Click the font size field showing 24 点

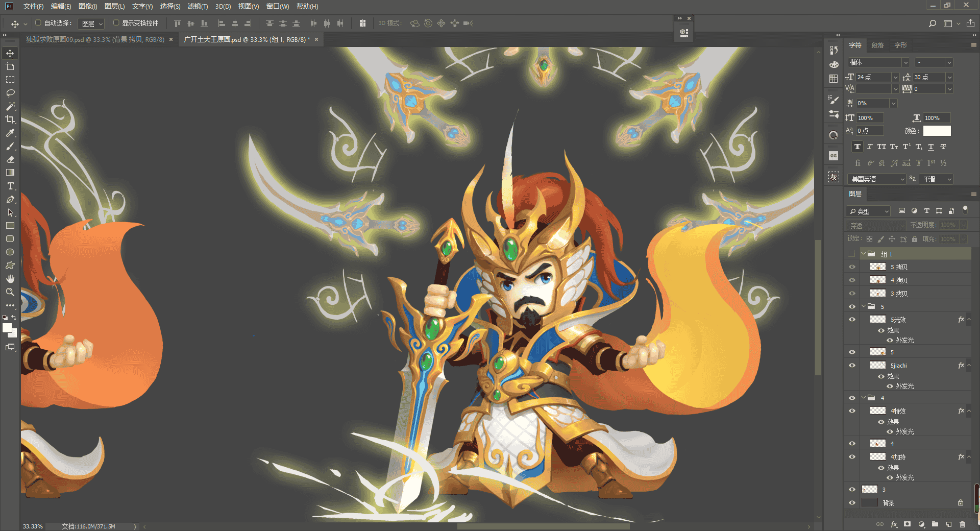[x=873, y=77]
